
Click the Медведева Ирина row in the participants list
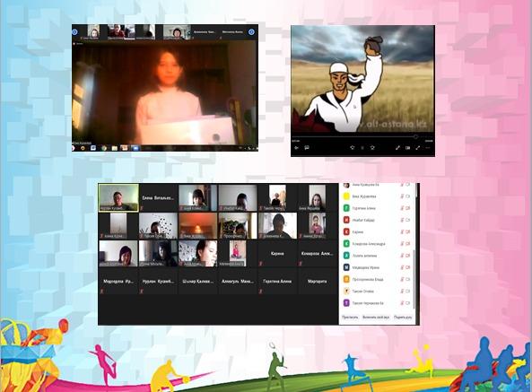(x=377, y=267)
